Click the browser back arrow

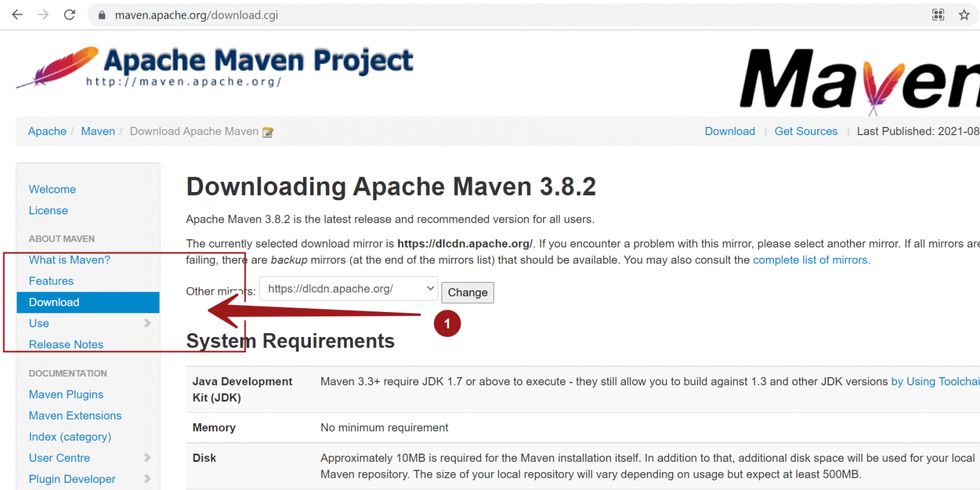coord(17,15)
